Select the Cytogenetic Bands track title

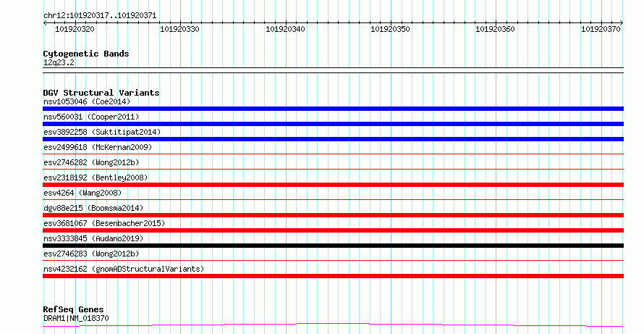click(x=86, y=54)
